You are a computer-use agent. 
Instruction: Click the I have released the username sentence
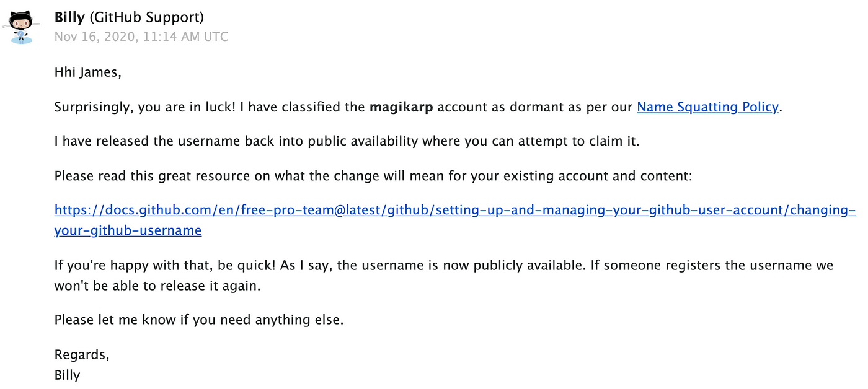pyautogui.click(x=347, y=141)
